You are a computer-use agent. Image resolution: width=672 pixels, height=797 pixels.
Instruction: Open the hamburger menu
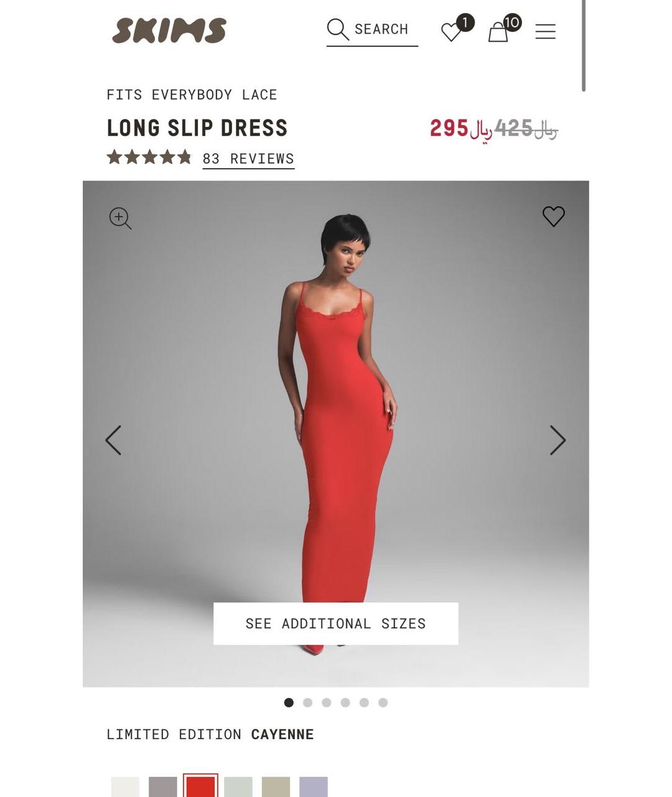tap(545, 31)
